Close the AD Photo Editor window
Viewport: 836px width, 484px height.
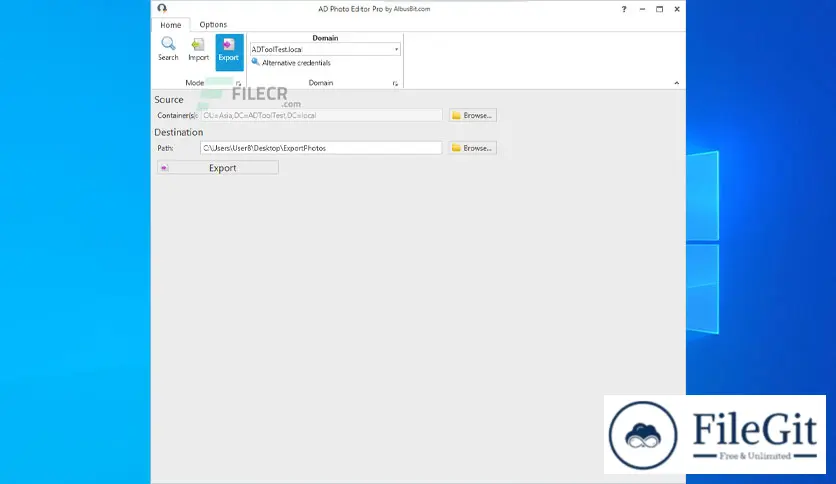[677, 9]
